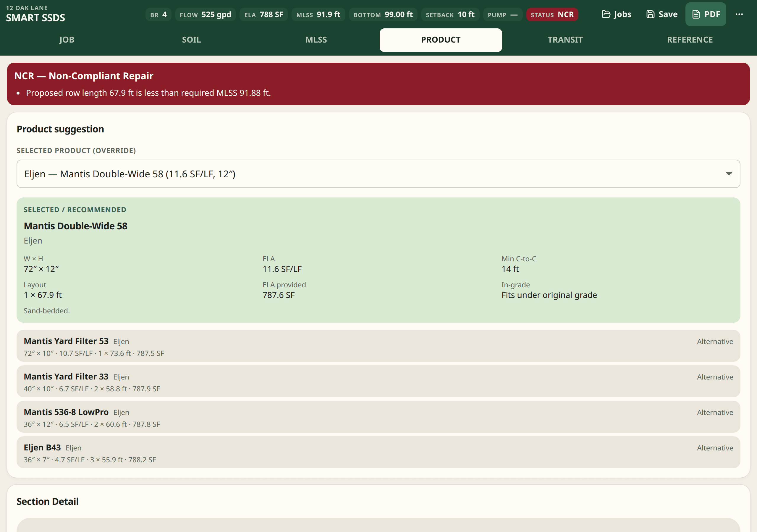This screenshot has height=532, width=757.
Task: Click the BR 4 header chip
Action: click(158, 14)
